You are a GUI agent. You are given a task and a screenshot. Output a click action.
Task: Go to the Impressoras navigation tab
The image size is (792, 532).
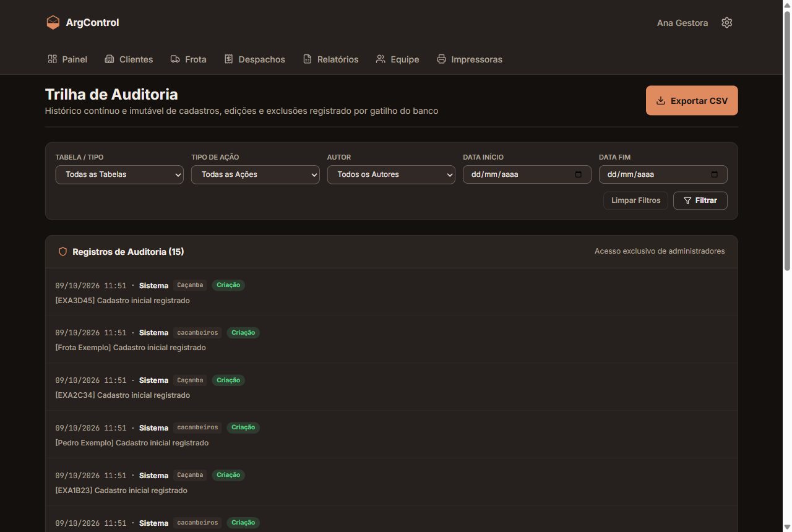click(x=469, y=59)
